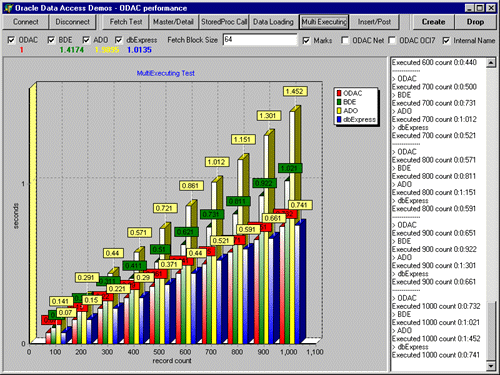The width and height of the screenshot is (500, 375).
Task: Click the 0.141 chart mark label
Action: (x=61, y=301)
